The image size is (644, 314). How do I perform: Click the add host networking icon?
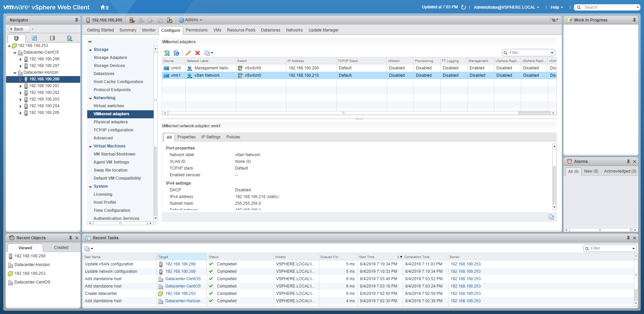[x=167, y=53]
